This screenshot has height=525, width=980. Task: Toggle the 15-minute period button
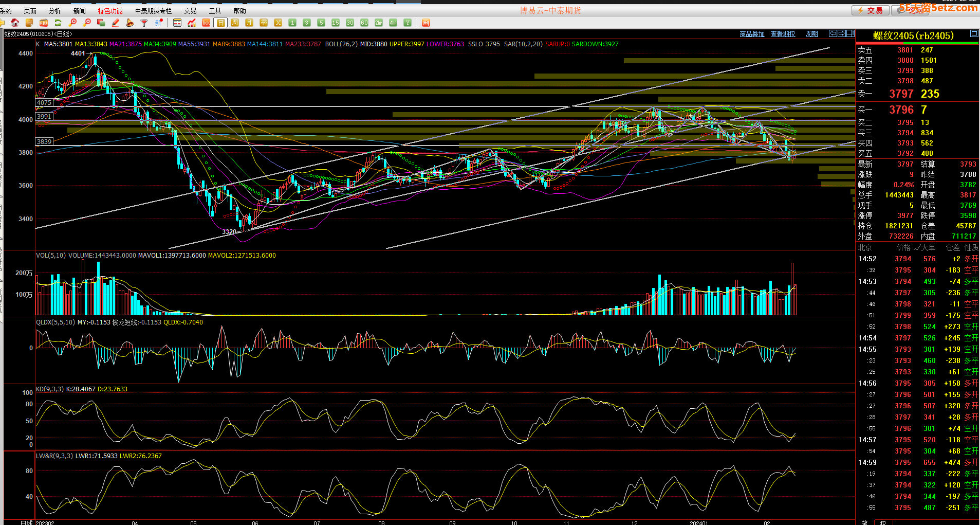click(x=336, y=23)
